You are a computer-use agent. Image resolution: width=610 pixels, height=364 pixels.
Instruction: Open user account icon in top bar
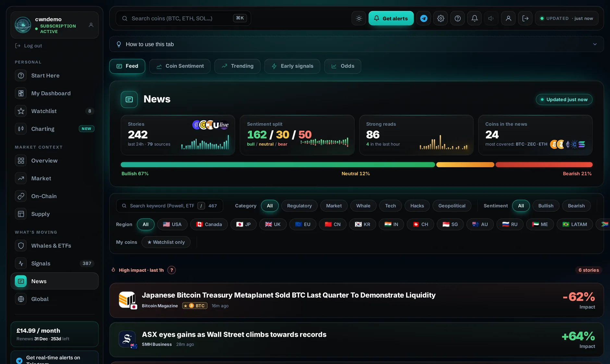tap(508, 18)
